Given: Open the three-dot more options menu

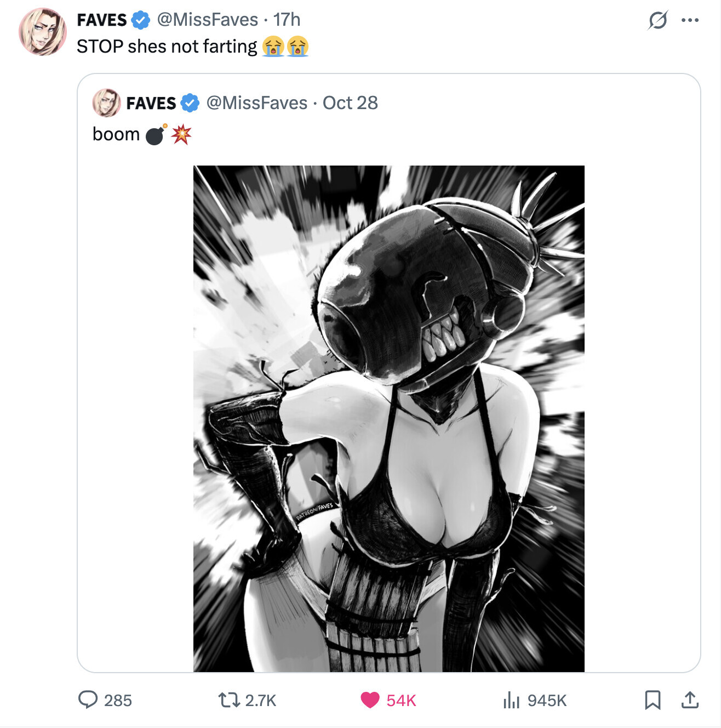Looking at the screenshot, I should [x=689, y=20].
